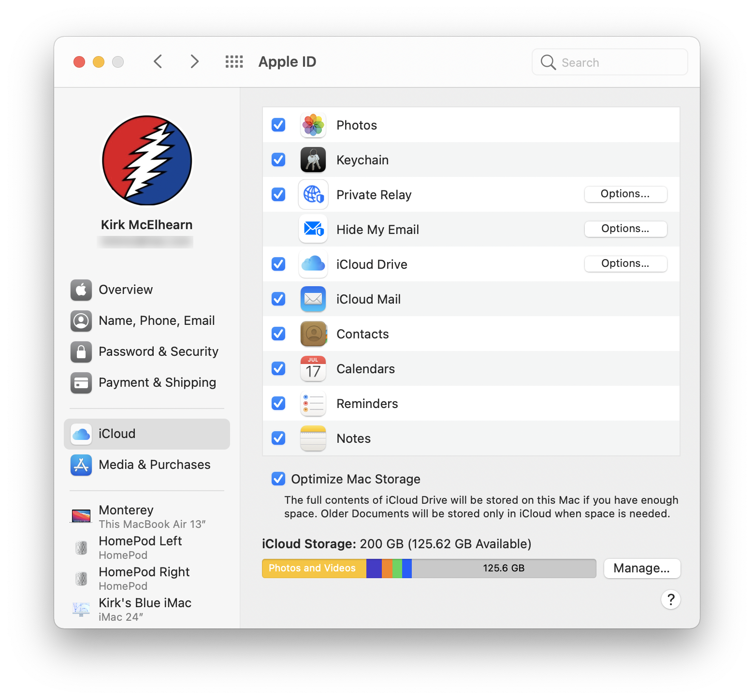Select HomePod Left device

coord(147,548)
